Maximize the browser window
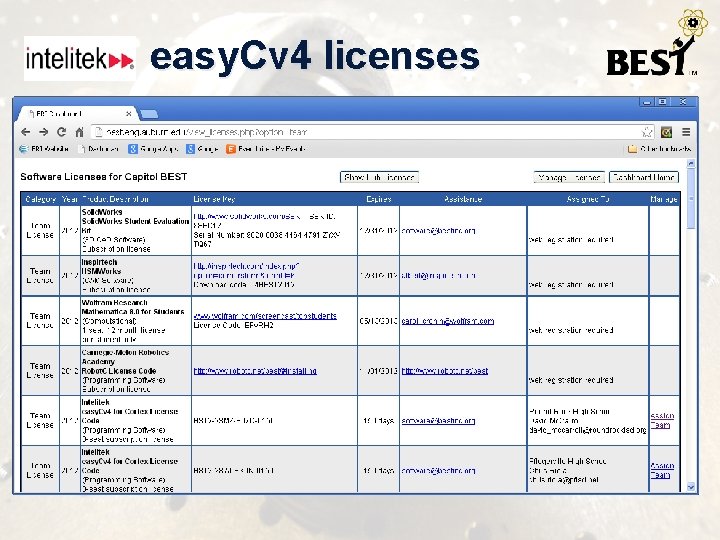The width and height of the screenshot is (720, 540). [663, 102]
